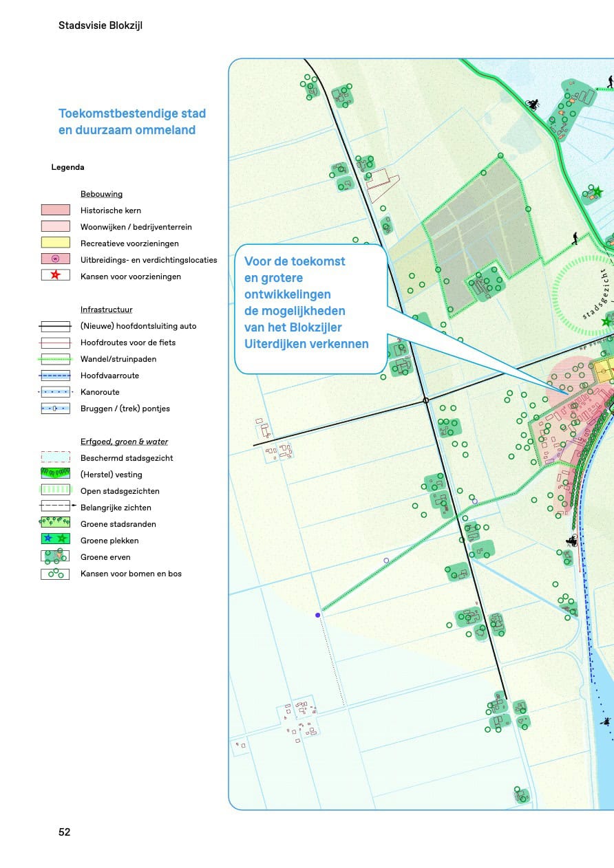Click the 'Kanoroute' legend label
This screenshot has height=868, width=614.
100,392
